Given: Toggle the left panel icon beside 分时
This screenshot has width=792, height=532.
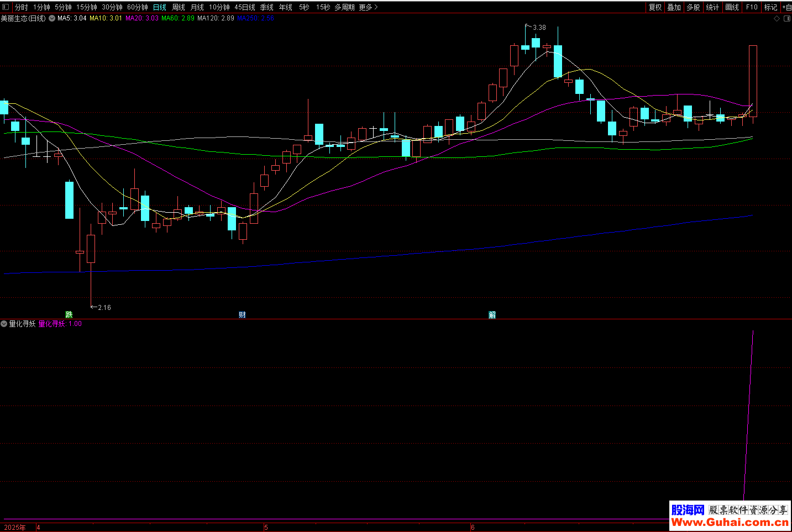Looking at the screenshot, I should click(x=6, y=7).
